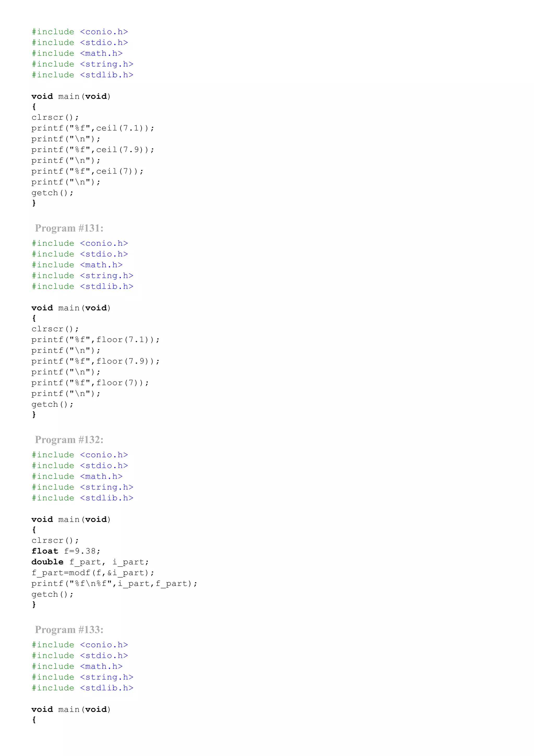Click #include <stdlib.h> under Program #131

[x=83, y=286]
